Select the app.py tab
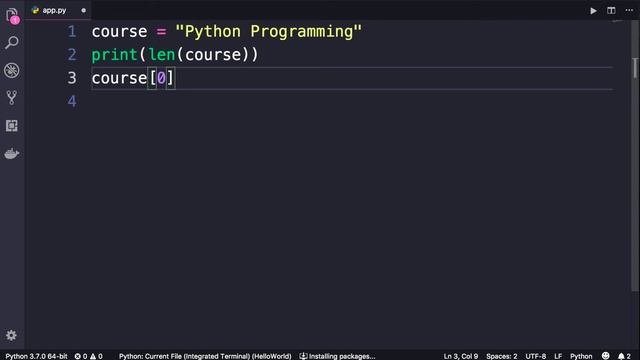This screenshot has width=640, height=360. point(54,10)
